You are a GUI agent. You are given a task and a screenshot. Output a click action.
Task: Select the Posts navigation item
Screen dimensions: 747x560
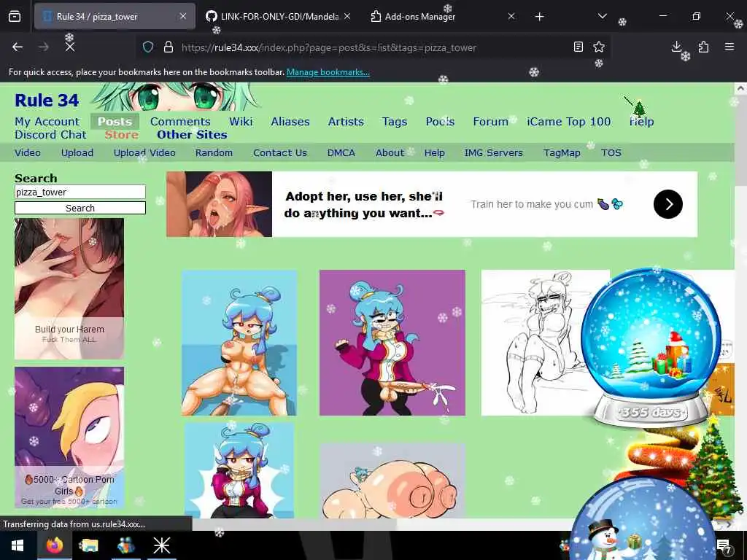[x=115, y=122]
